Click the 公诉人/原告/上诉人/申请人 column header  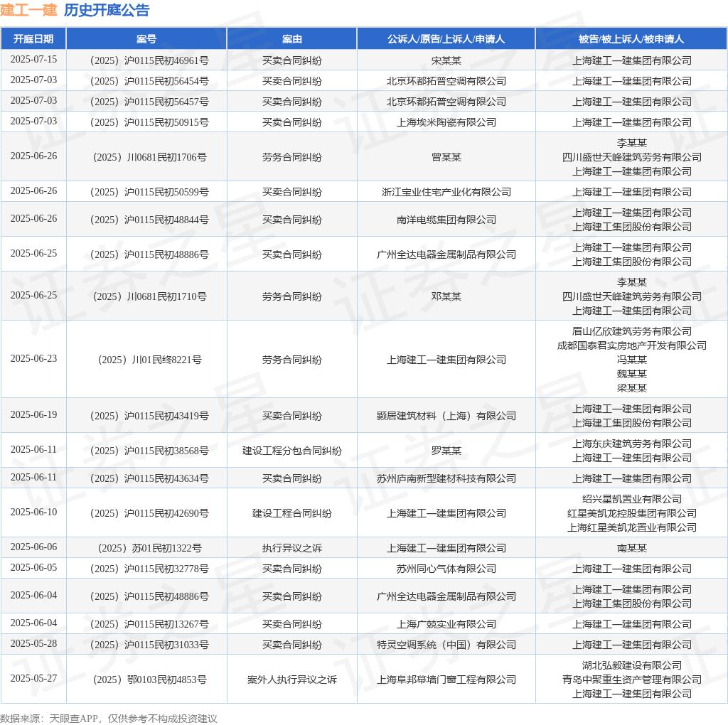click(x=446, y=39)
